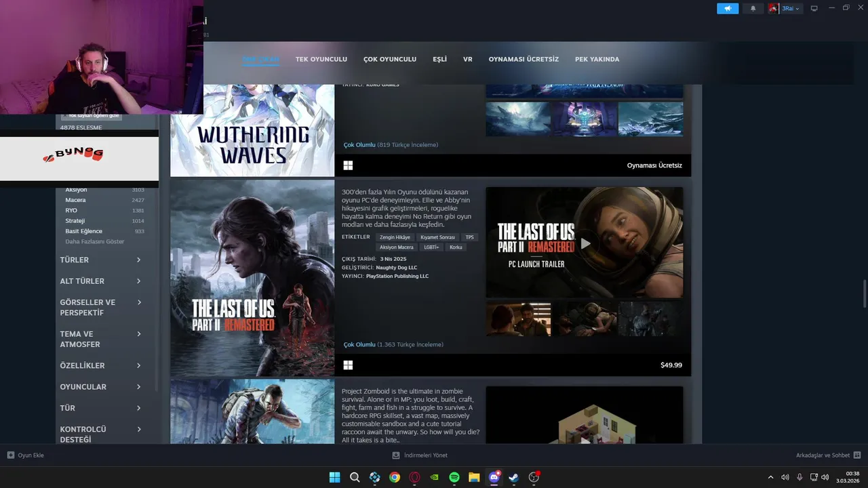Click the LGBTİ+ tag
The image size is (868, 488).
point(432,247)
